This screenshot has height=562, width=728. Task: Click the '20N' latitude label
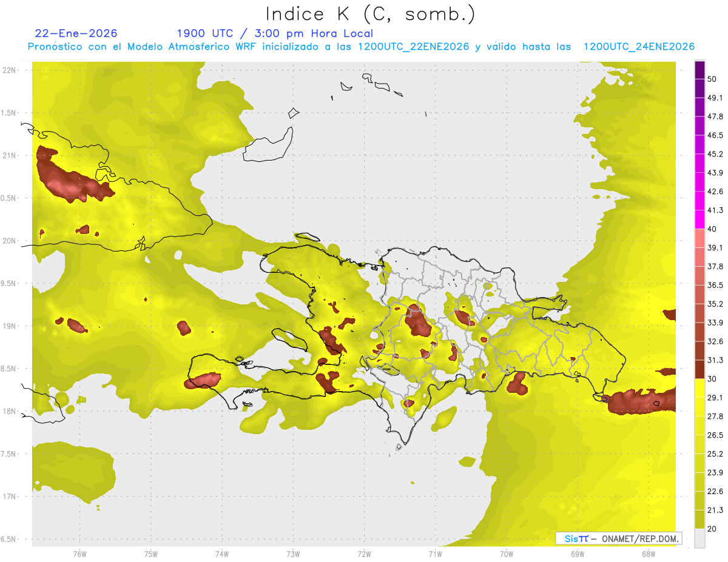(x=9, y=241)
